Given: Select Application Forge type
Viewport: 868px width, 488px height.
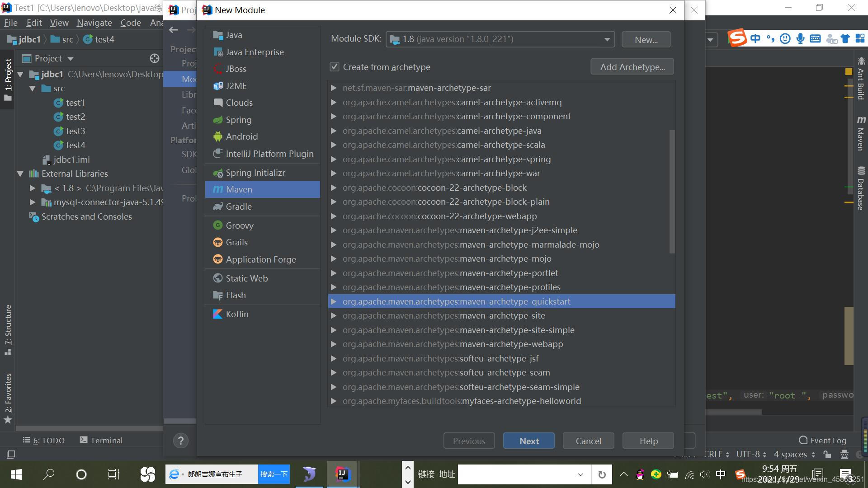Looking at the screenshot, I should tap(262, 259).
